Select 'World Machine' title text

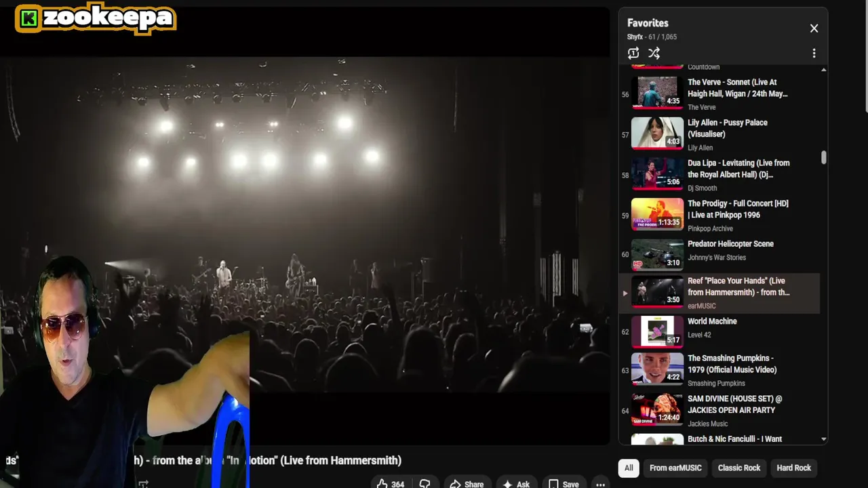coord(712,321)
